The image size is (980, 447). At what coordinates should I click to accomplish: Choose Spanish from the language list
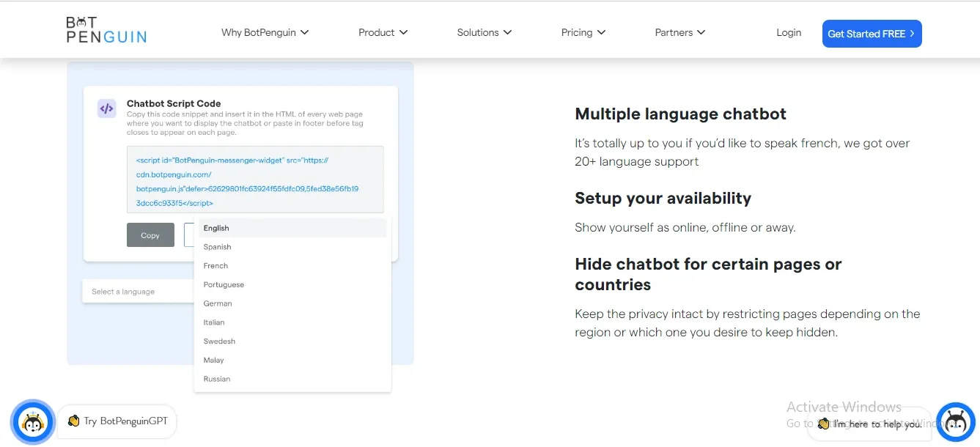coord(292,247)
